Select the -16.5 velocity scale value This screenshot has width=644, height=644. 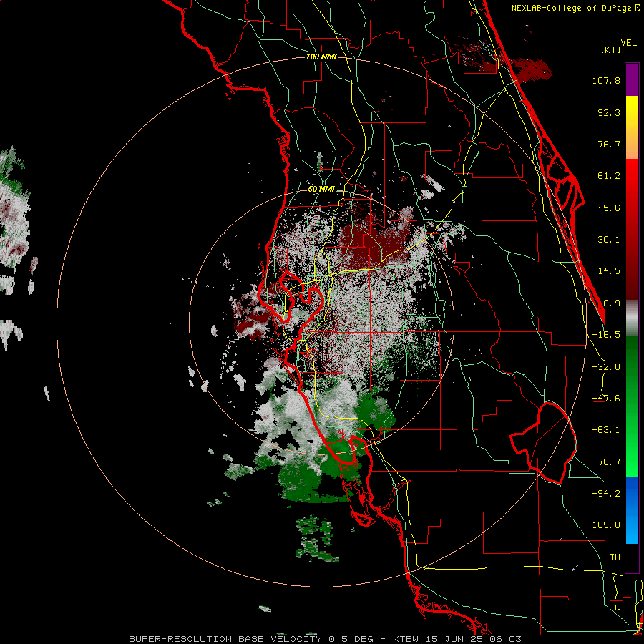pos(606,335)
